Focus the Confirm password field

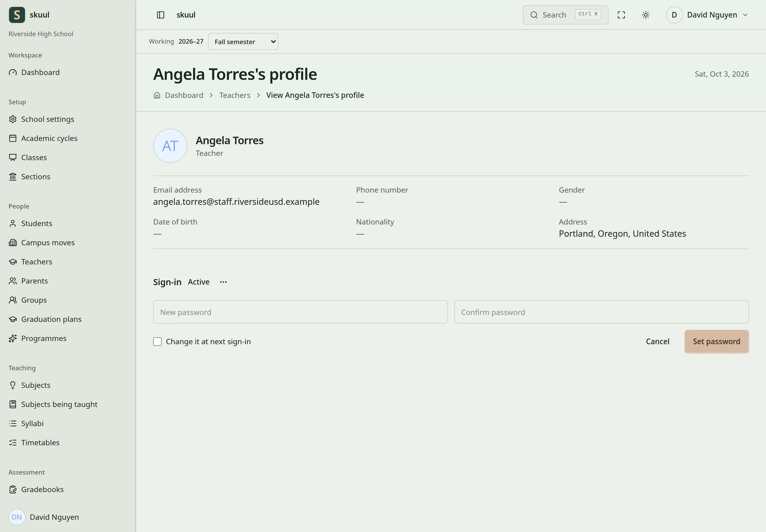[x=601, y=312]
